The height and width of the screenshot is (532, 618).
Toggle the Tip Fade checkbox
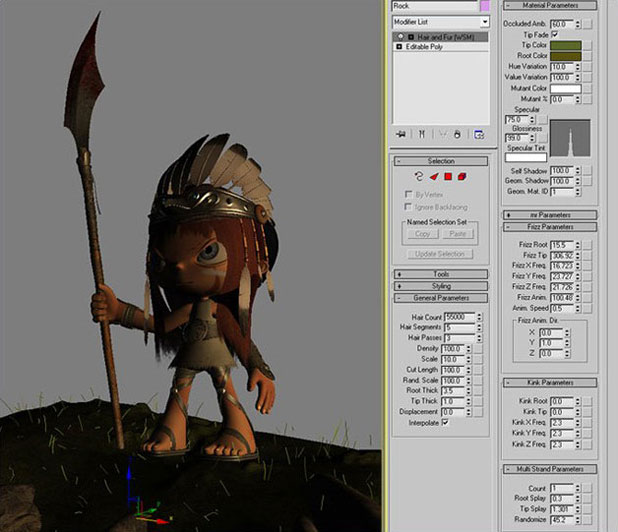pos(555,35)
